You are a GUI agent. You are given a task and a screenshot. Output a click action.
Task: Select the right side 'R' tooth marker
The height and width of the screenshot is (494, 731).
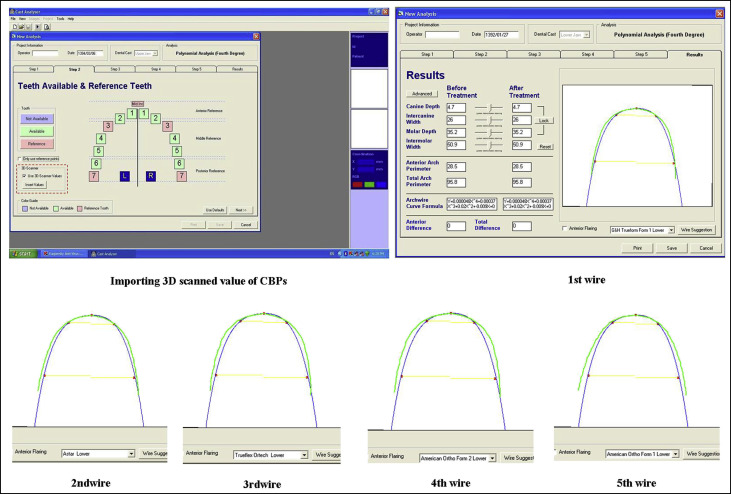pos(151,176)
